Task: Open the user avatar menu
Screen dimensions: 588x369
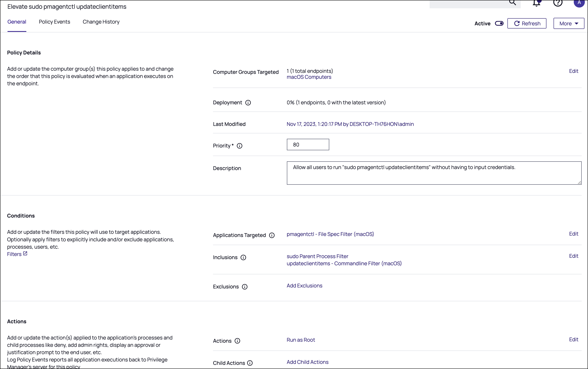Action: [x=579, y=2]
